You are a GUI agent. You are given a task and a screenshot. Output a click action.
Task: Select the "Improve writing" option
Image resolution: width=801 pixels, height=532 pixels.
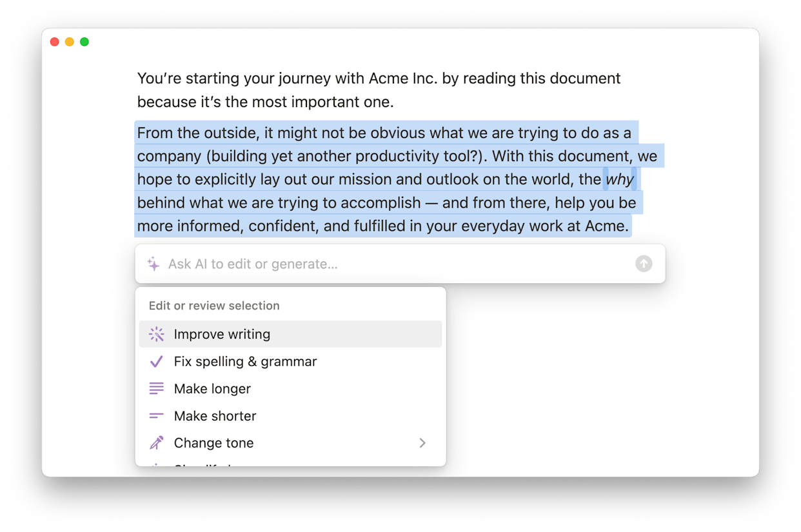pyautogui.click(x=222, y=334)
